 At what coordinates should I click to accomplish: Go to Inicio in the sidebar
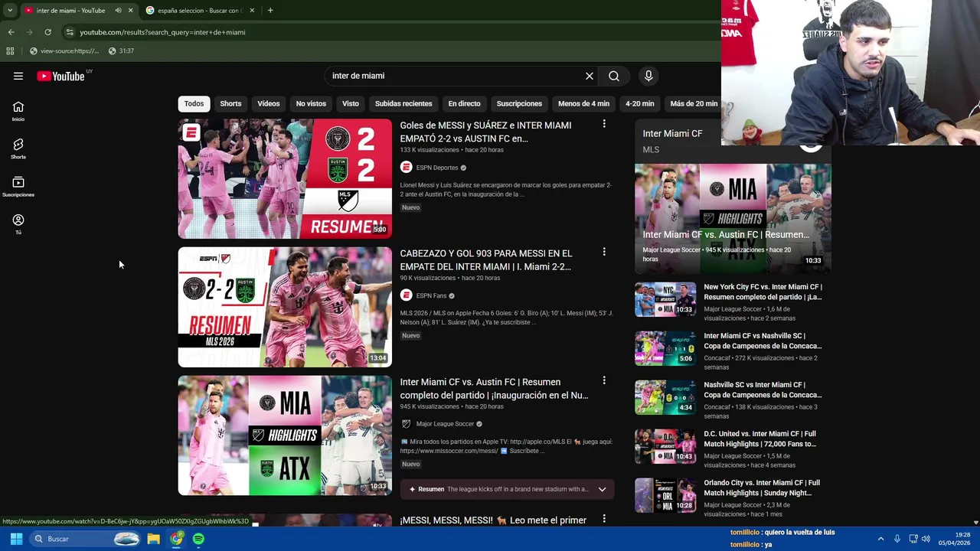18,112
